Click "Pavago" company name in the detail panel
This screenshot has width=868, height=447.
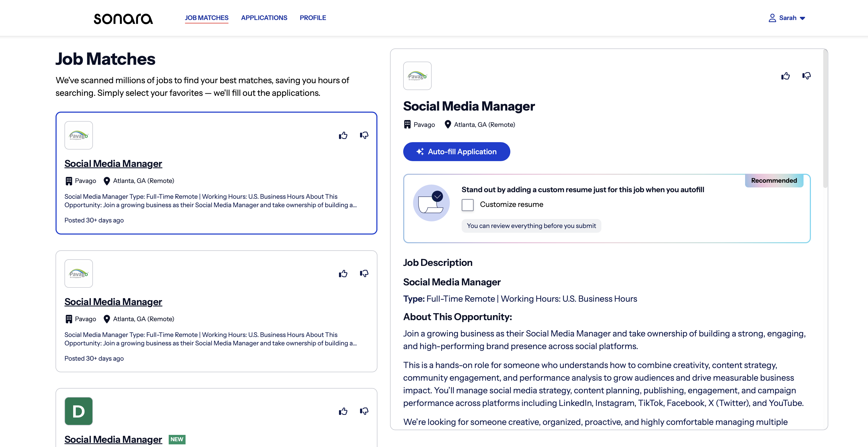coord(424,125)
